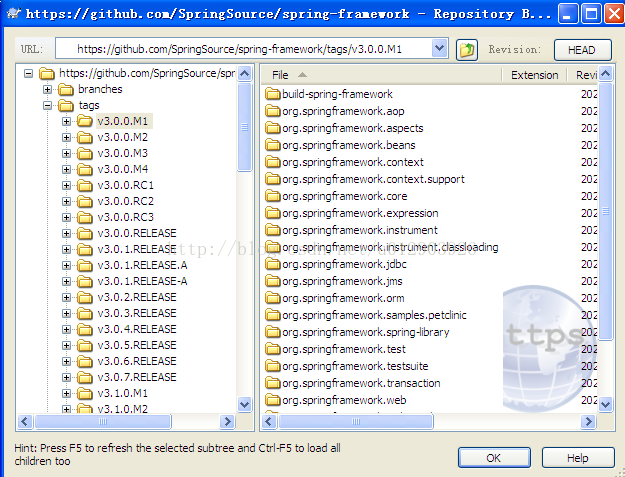The image size is (625, 477).
Task: Sort by the File column header
Action: click(381, 75)
